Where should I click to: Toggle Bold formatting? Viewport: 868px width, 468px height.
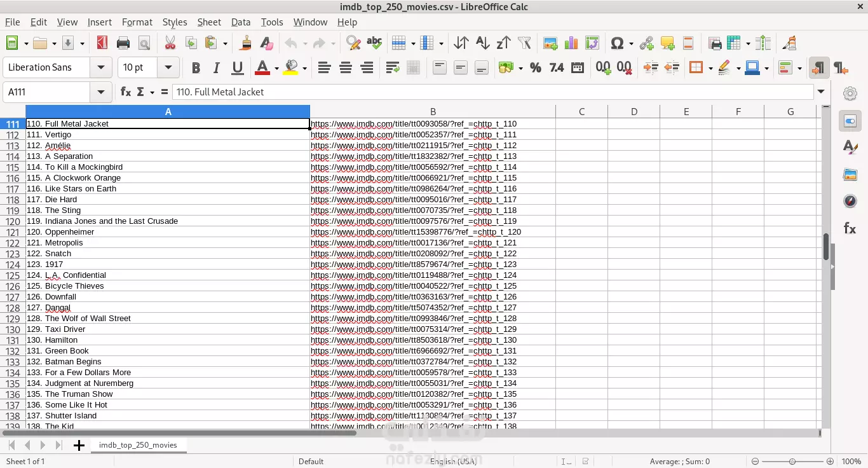(196, 67)
